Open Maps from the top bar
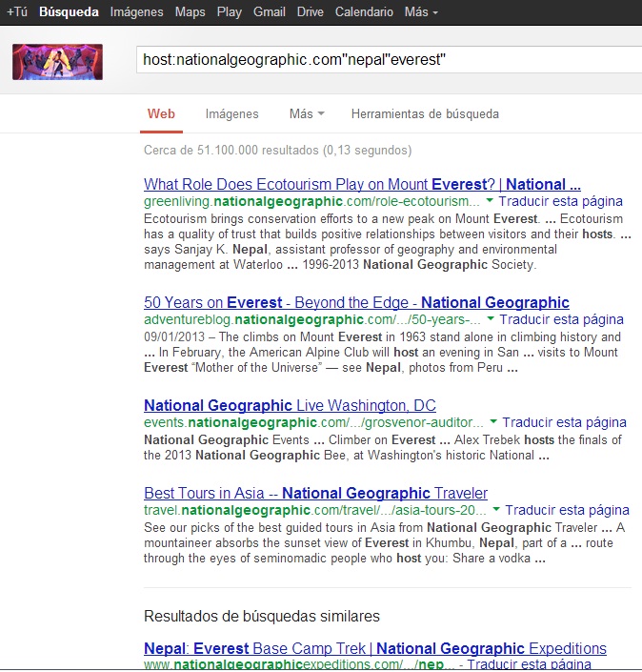642x672 pixels. pyautogui.click(x=190, y=11)
